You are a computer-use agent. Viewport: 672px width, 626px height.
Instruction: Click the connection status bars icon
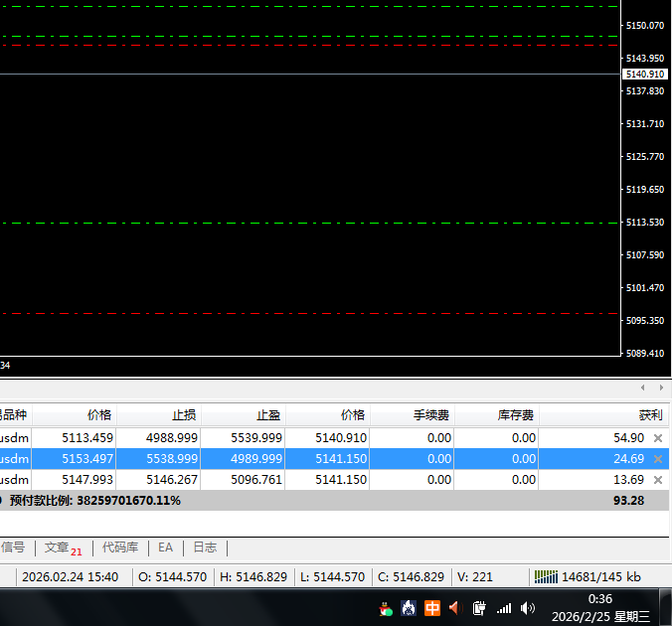pyautogui.click(x=546, y=576)
